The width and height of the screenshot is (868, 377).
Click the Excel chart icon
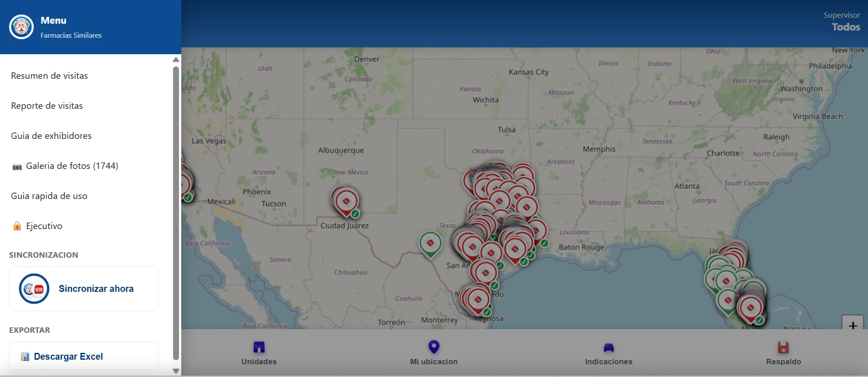25,357
